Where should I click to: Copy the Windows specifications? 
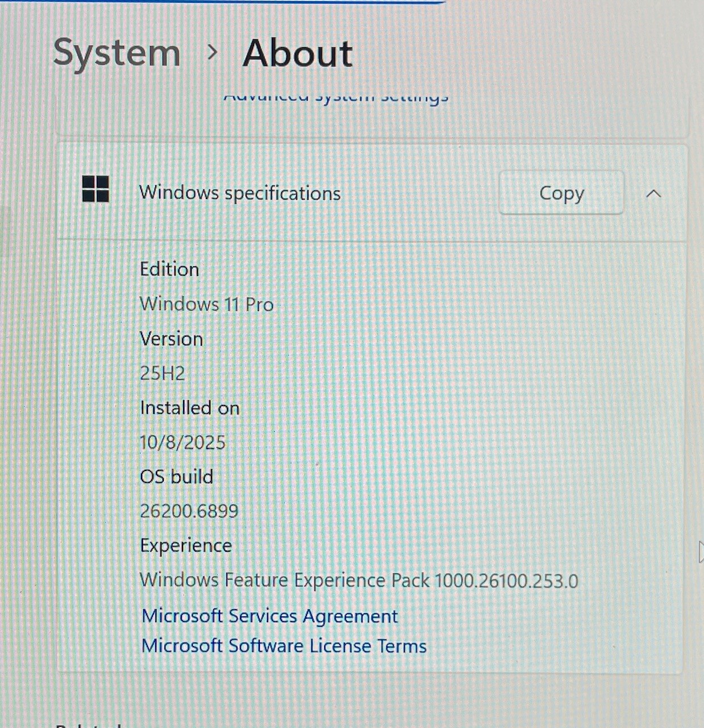coord(561,193)
